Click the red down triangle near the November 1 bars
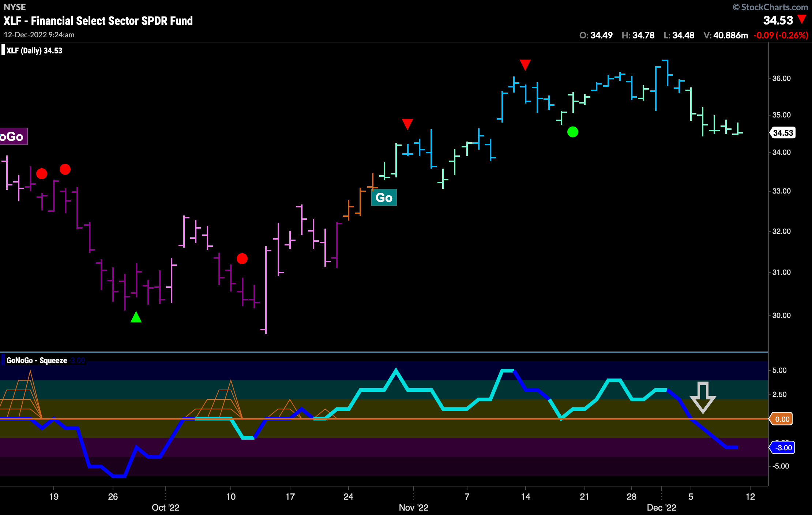This screenshot has height=515, width=812. (407, 124)
